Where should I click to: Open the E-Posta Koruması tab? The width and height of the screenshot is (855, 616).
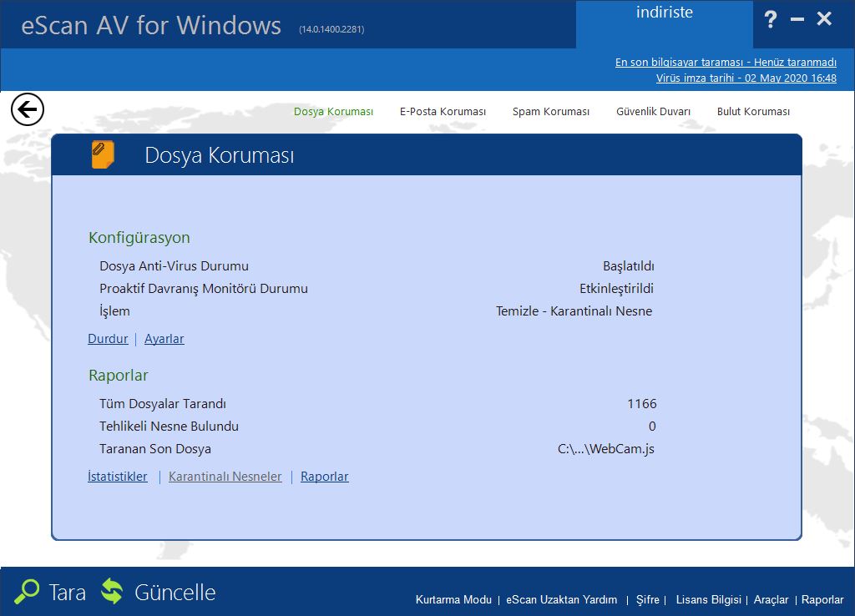pyautogui.click(x=443, y=111)
